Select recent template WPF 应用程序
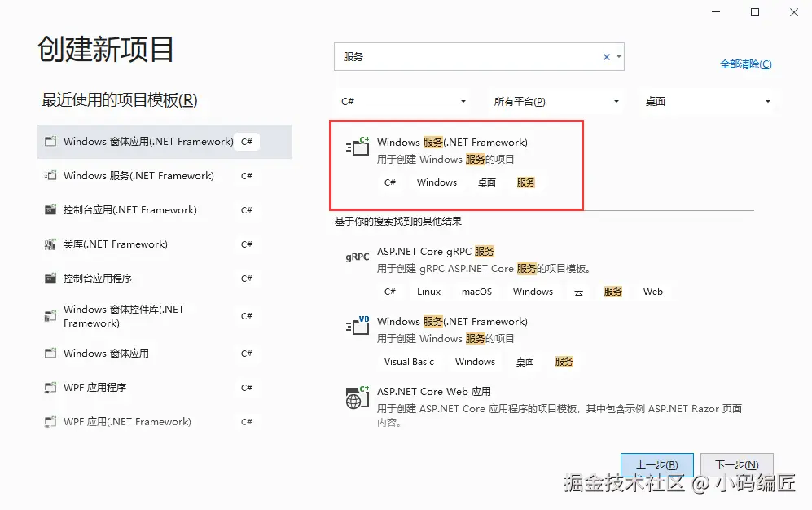Viewport: 812px width, 510px height. (x=165, y=387)
